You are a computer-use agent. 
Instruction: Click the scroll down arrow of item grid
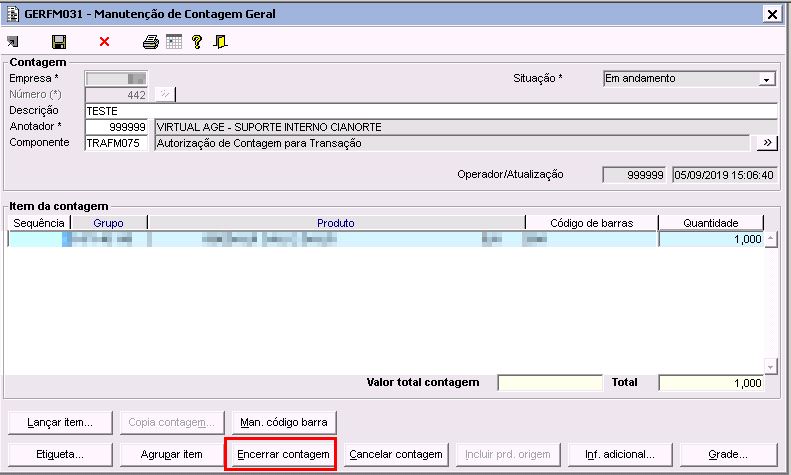coord(771,367)
